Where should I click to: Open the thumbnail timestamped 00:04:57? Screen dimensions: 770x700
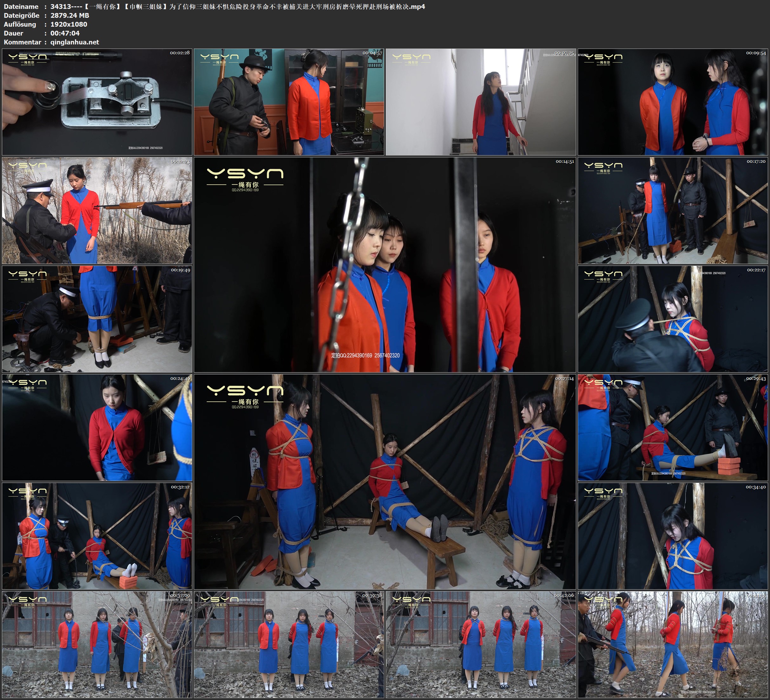pyautogui.click(x=289, y=102)
